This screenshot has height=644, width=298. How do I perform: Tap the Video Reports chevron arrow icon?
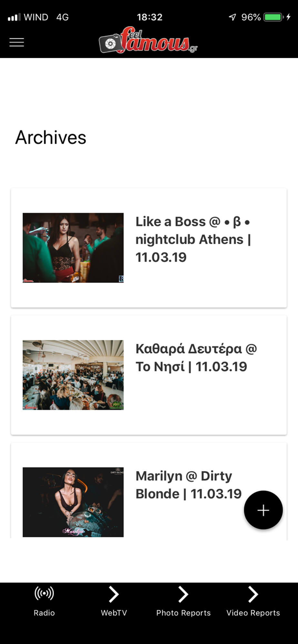click(253, 594)
